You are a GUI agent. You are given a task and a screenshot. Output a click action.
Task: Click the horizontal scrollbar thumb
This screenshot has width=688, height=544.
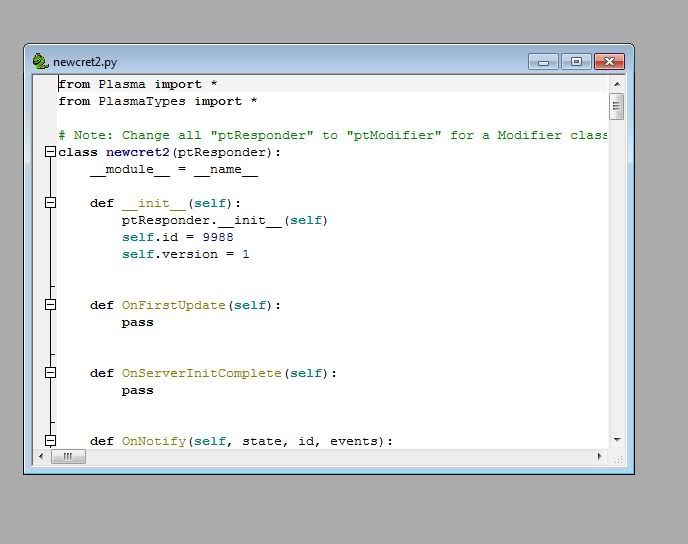pyautogui.click(x=68, y=456)
